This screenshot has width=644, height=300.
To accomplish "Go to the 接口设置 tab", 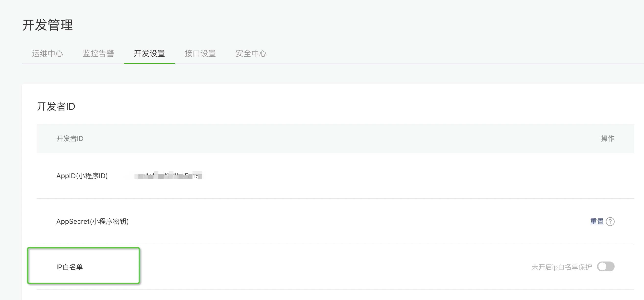I will [x=200, y=53].
